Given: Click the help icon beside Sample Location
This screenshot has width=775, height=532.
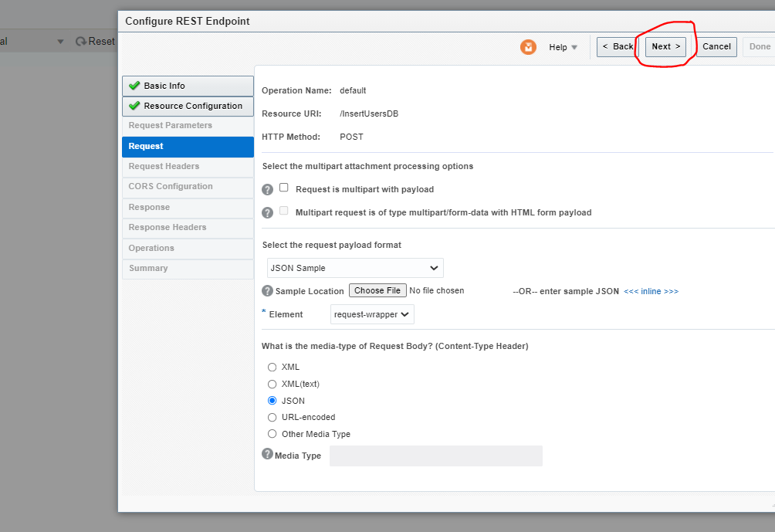Looking at the screenshot, I should pyautogui.click(x=267, y=290).
